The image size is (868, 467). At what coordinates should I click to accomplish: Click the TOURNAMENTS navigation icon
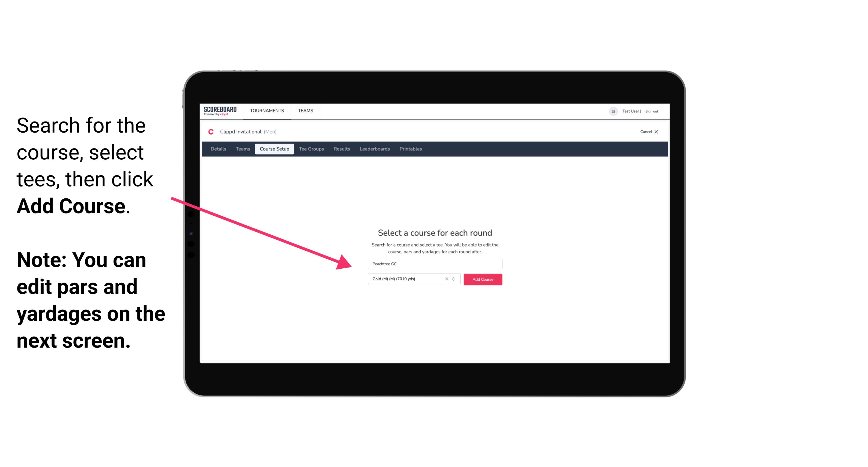click(267, 110)
